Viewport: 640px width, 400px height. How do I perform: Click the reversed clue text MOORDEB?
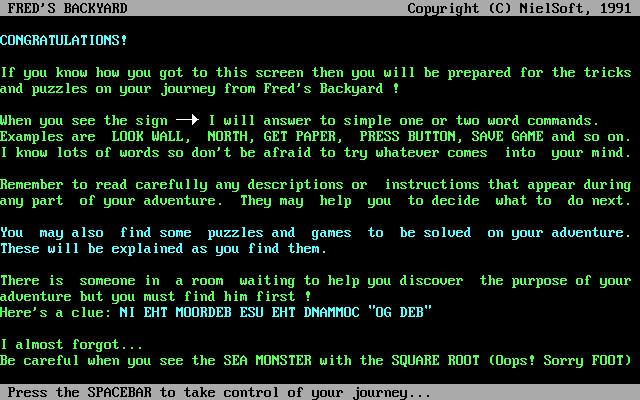(x=204, y=312)
